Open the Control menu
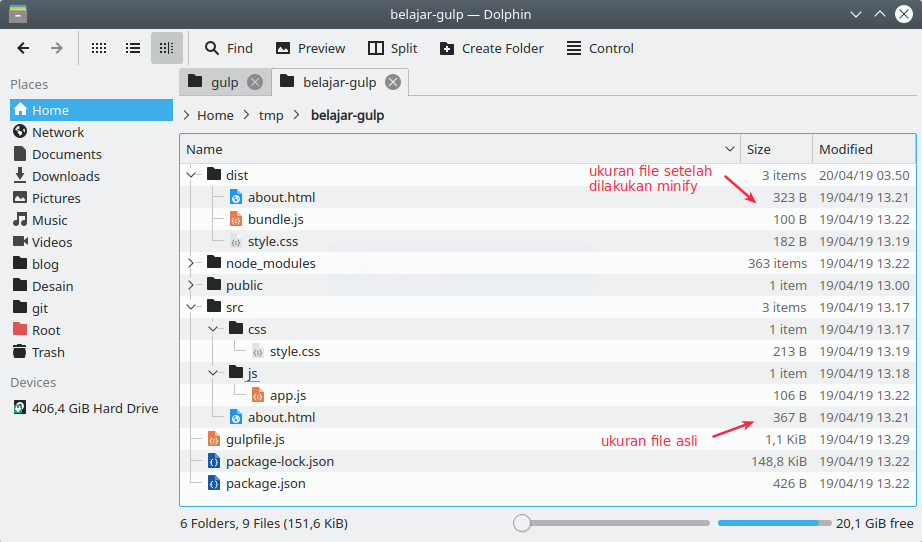 tap(600, 48)
